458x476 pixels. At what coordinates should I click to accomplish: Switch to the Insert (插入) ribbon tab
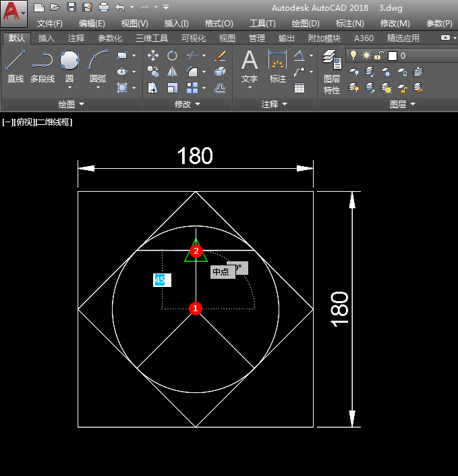46,38
